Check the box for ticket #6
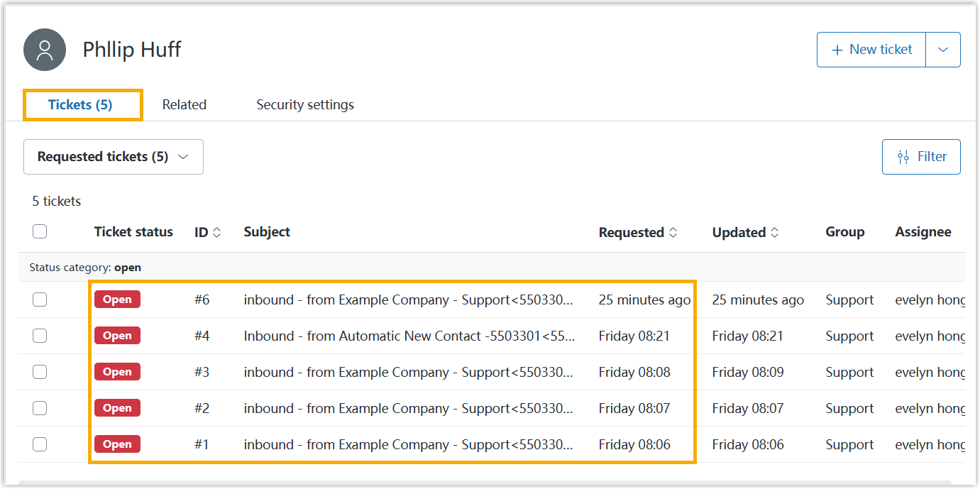 (40, 300)
